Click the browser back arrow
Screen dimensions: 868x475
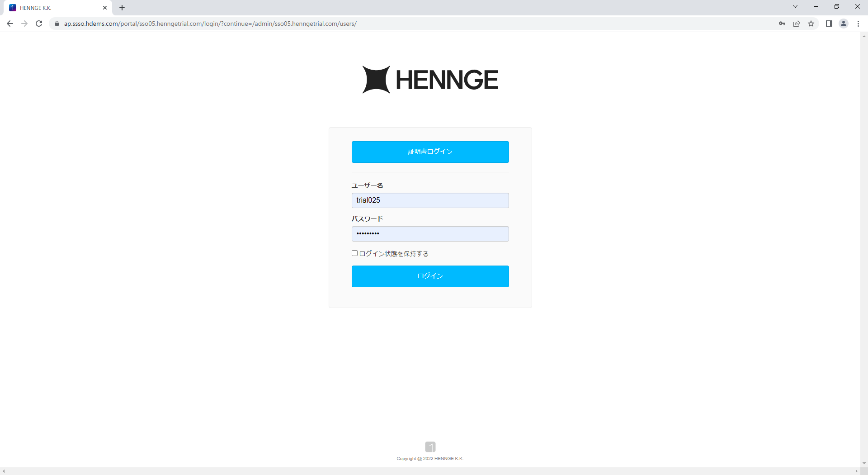click(10, 24)
